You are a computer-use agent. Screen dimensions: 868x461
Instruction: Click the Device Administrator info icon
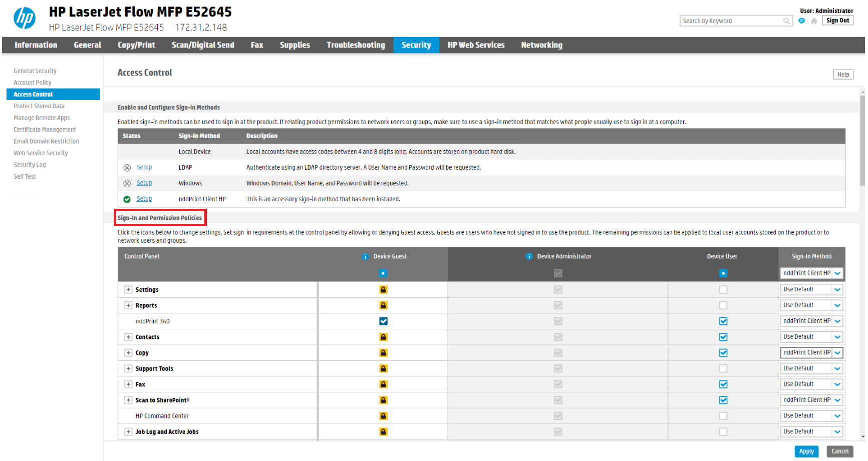coord(529,257)
